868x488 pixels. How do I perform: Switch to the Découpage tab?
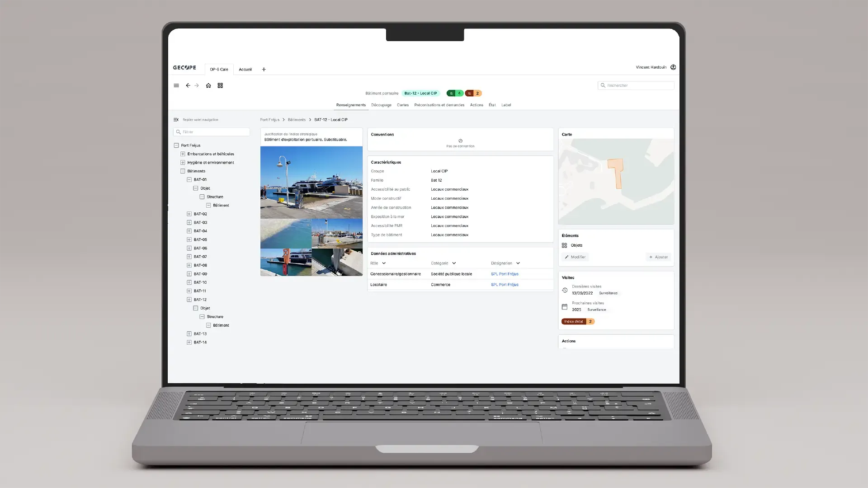point(381,105)
